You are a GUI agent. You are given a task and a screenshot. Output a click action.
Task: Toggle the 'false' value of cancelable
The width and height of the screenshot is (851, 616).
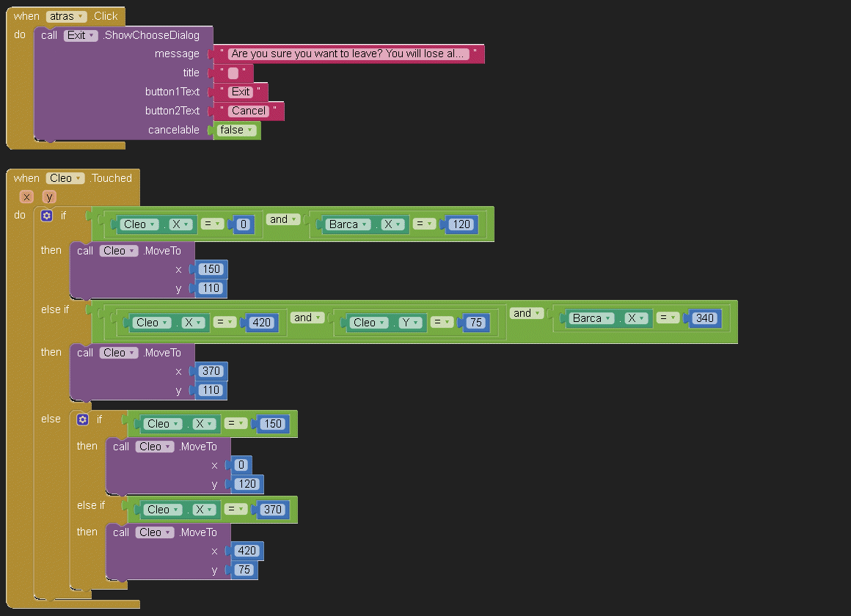(237, 130)
